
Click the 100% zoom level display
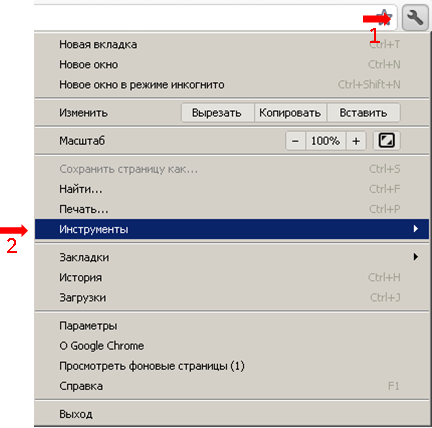point(326,141)
